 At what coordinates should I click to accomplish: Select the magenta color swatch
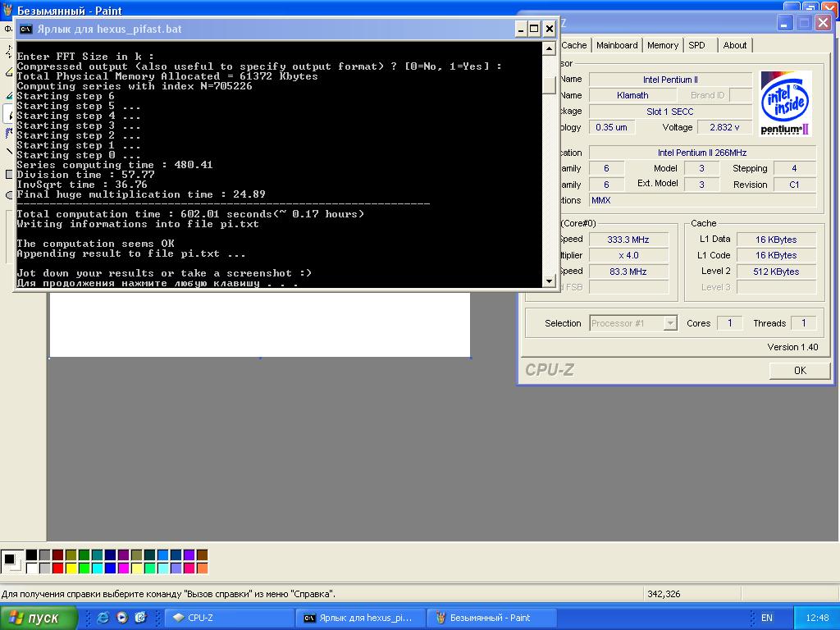pyautogui.click(x=123, y=568)
